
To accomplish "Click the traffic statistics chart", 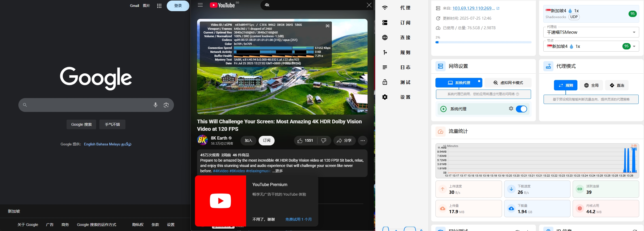I will coord(537,161).
